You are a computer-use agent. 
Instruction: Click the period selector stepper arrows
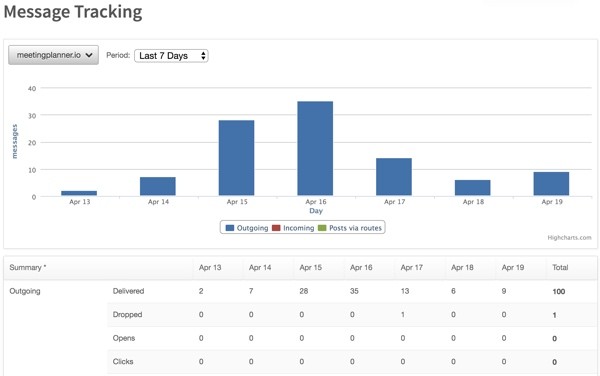pyautogui.click(x=203, y=56)
